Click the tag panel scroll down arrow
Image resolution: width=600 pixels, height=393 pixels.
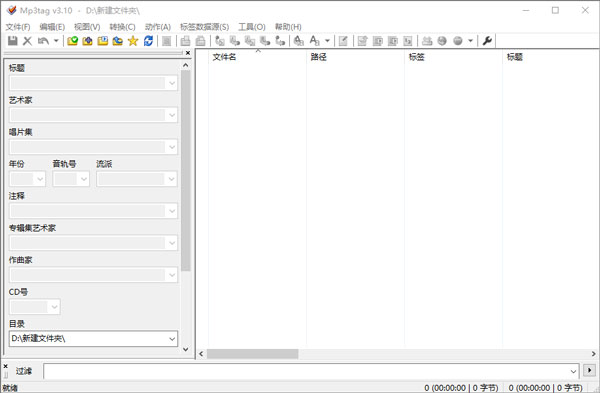[x=186, y=349]
